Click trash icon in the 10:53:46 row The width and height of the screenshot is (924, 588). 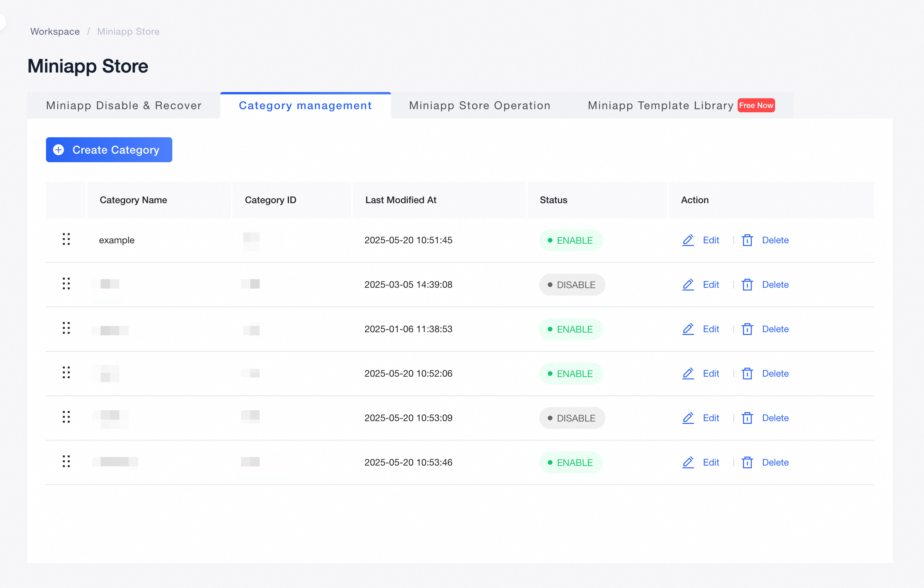click(747, 462)
